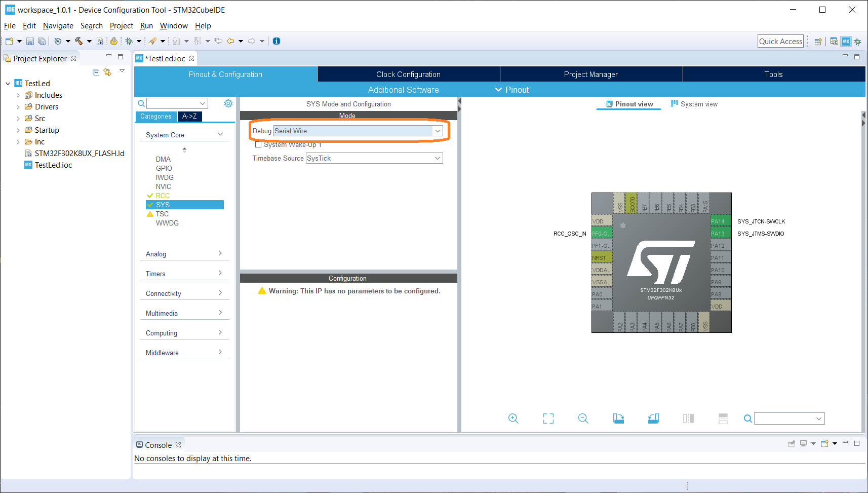
Task: Close the TestLed.ioc editor tab
Action: click(191, 58)
